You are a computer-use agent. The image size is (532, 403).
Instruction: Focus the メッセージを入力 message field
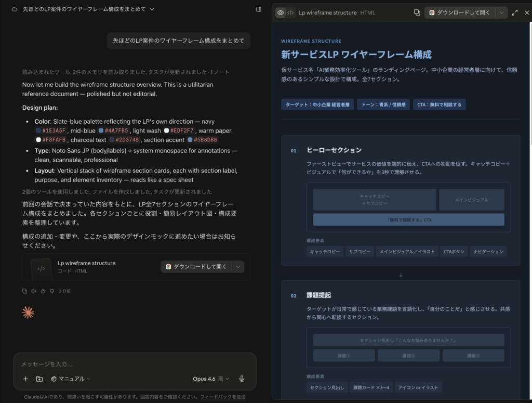pyautogui.click(x=135, y=364)
